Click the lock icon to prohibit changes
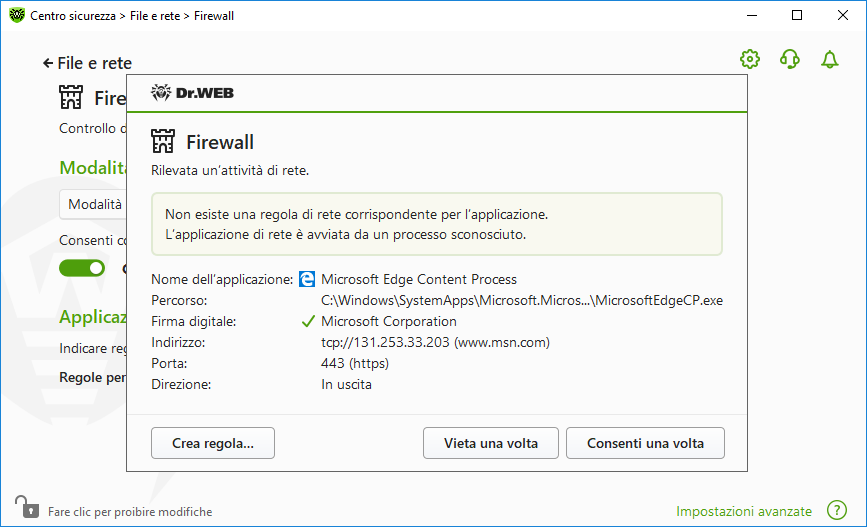The height and width of the screenshot is (527, 867). pos(24,507)
